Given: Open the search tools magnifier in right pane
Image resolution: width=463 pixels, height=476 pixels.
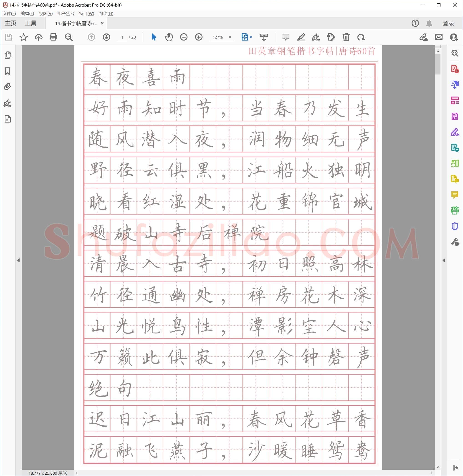Looking at the screenshot, I should tap(455, 53).
